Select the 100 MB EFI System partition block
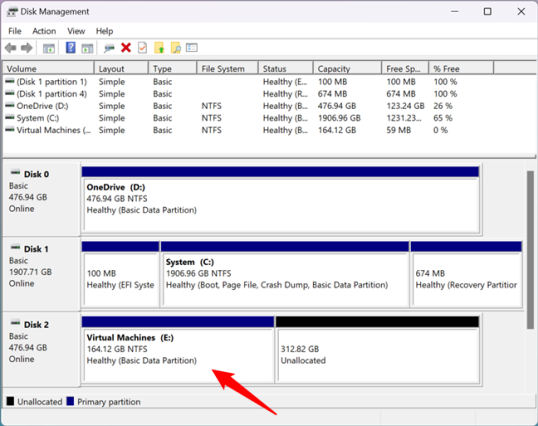Image resolution: width=538 pixels, height=426 pixels. [x=120, y=274]
